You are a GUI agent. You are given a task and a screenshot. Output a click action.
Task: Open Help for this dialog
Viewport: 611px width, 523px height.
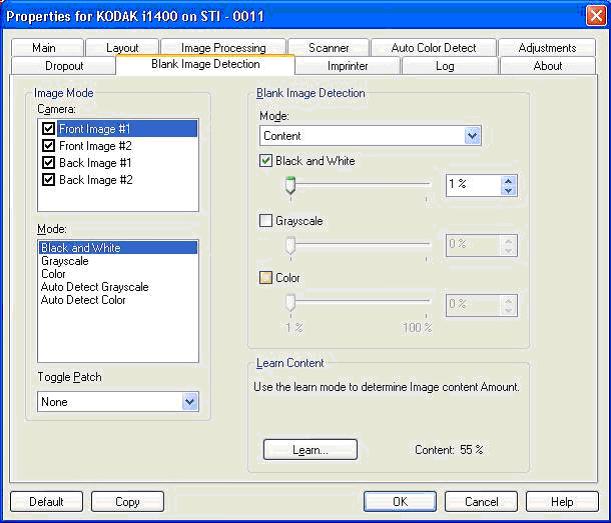(x=562, y=501)
